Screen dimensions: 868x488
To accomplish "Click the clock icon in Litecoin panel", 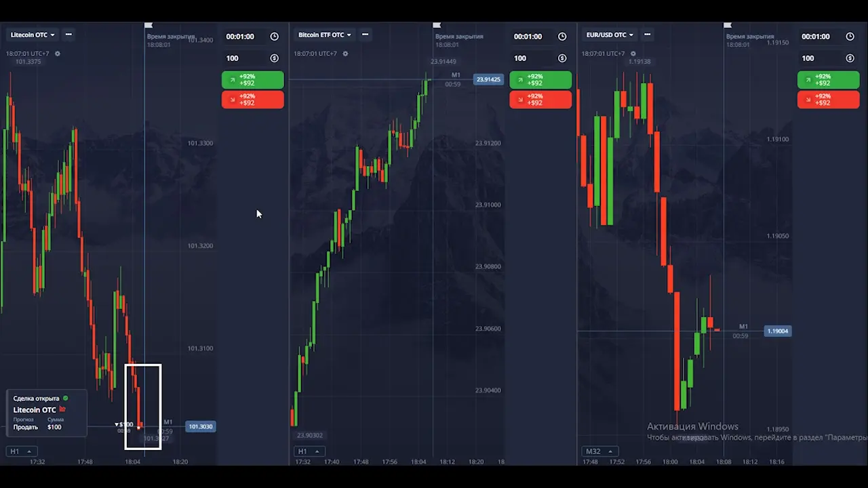I will coord(274,37).
